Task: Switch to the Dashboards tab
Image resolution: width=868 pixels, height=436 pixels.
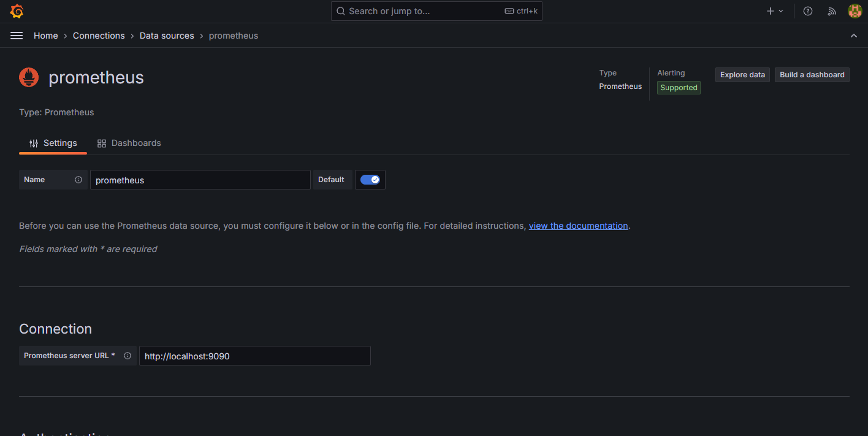Action: (x=129, y=143)
